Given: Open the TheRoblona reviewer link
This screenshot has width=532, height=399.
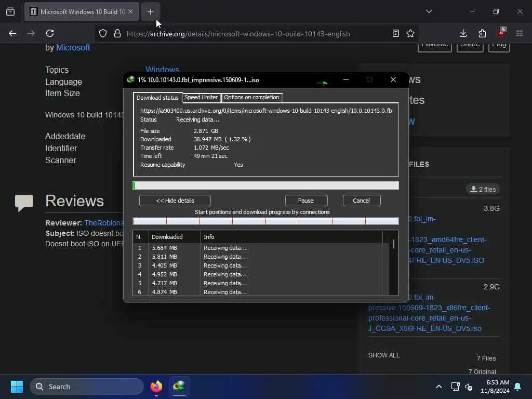Looking at the screenshot, I should point(104,223).
